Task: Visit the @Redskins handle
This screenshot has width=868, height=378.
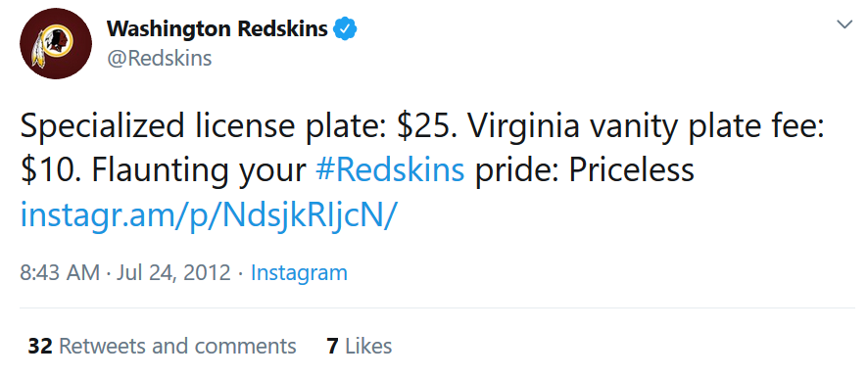Action: click(x=159, y=58)
